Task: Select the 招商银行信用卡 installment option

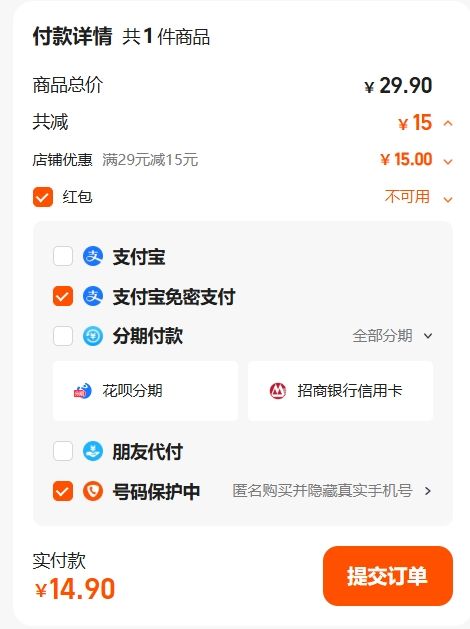Action: (x=340, y=391)
